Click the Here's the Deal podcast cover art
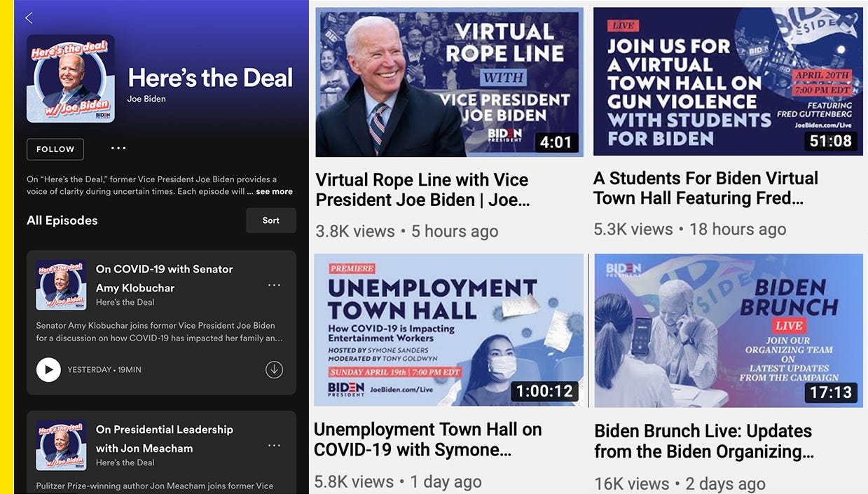The width and height of the screenshot is (868, 494). coord(71,78)
